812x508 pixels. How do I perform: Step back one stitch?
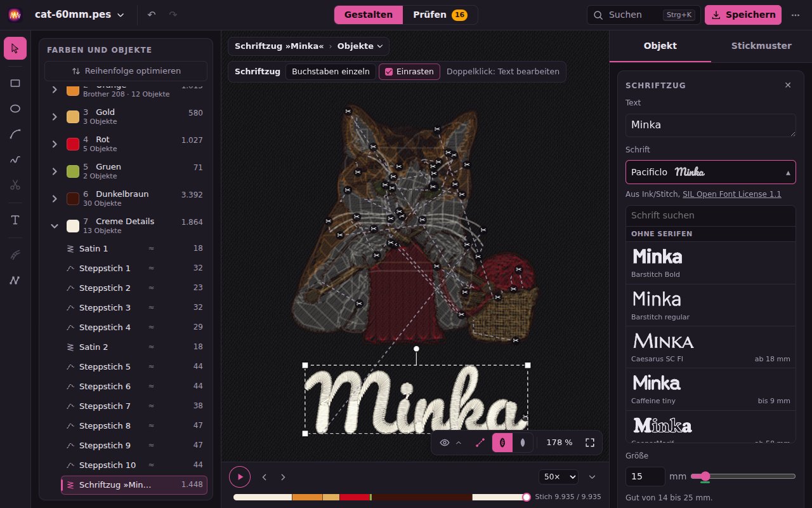pyautogui.click(x=265, y=477)
